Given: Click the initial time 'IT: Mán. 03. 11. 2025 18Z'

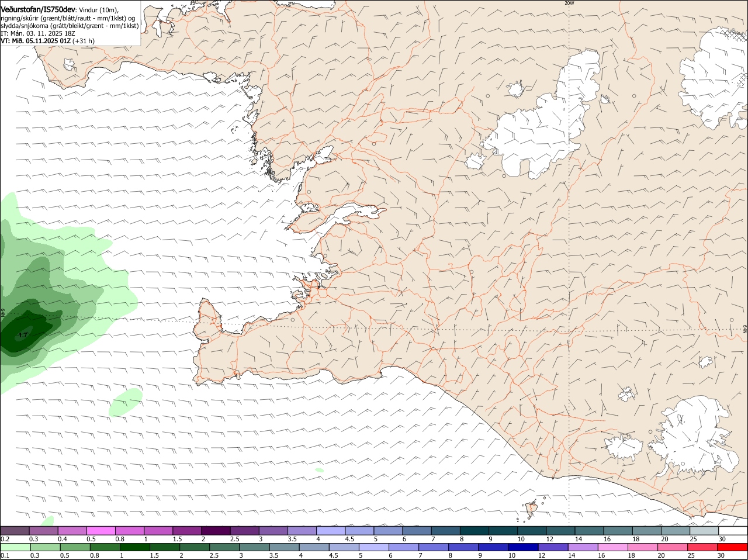Looking at the screenshot, I should click(38, 33).
